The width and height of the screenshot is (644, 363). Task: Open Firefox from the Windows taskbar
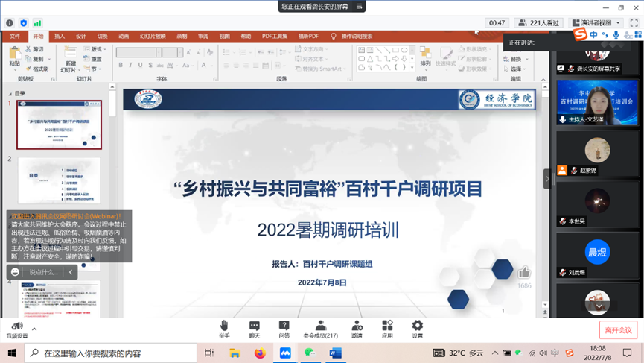[x=259, y=353]
